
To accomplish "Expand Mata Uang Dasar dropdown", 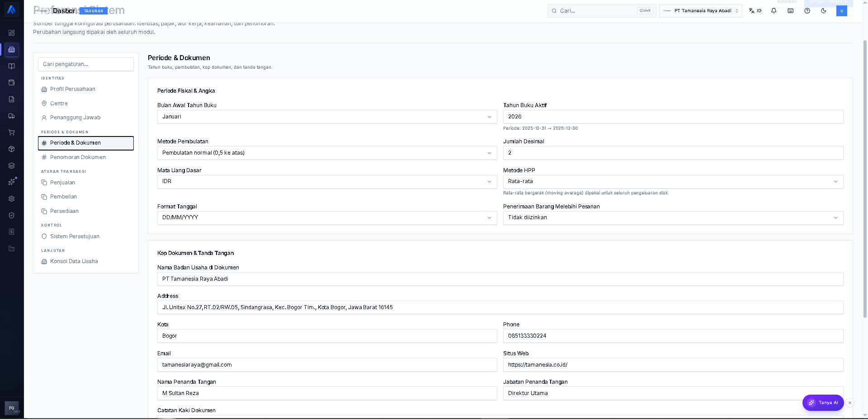I will point(327,181).
